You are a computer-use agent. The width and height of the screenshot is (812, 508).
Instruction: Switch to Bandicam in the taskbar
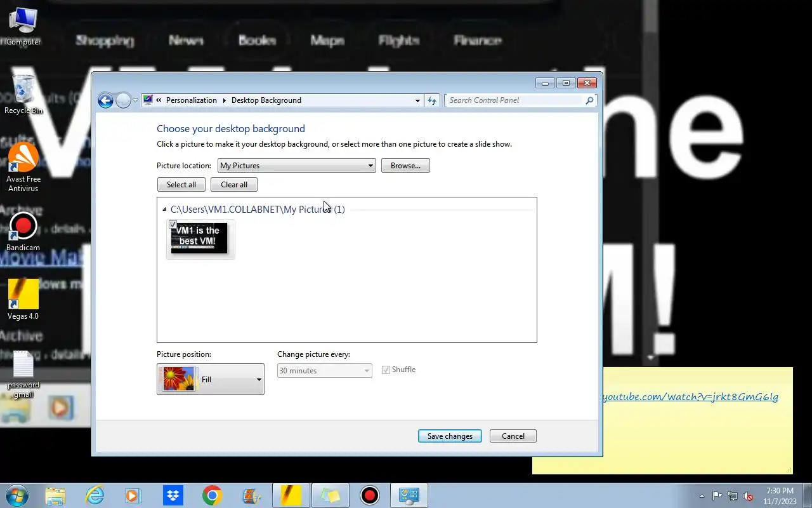tap(369, 495)
